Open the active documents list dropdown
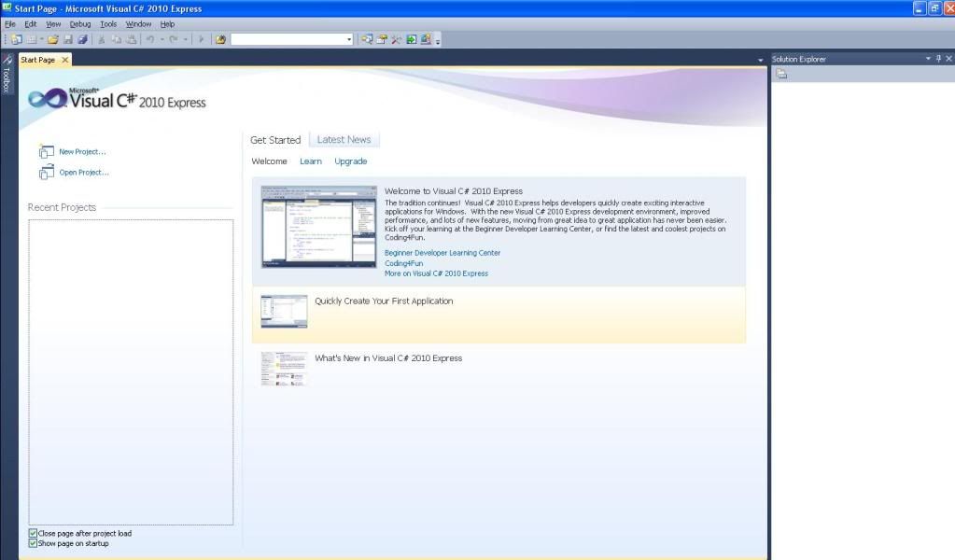 pyautogui.click(x=760, y=60)
